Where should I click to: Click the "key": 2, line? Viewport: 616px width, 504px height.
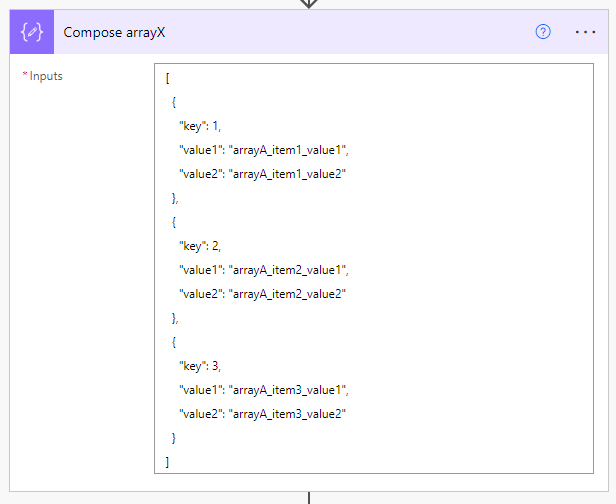click(200, 246)
